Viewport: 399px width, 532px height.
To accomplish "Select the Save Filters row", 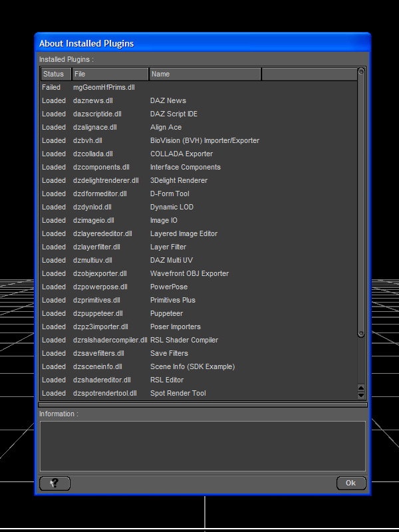I will pyautogui.click(x=199, y=353).
